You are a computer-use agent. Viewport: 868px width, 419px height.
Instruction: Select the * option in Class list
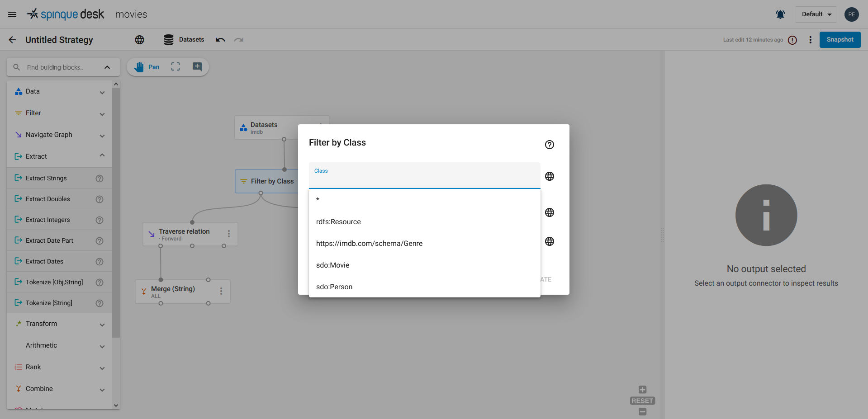coord(425,200)
